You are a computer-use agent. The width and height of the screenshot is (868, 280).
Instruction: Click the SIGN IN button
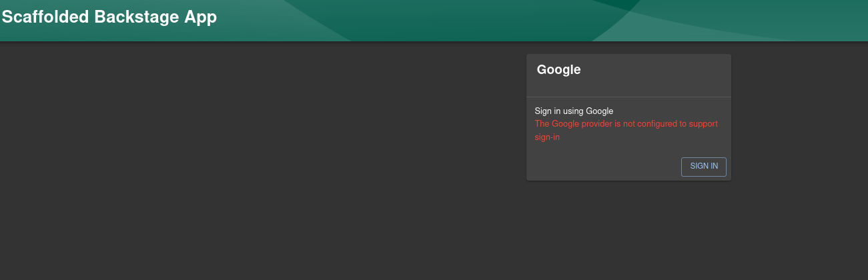pyautogui.click(x=703, y=167)
